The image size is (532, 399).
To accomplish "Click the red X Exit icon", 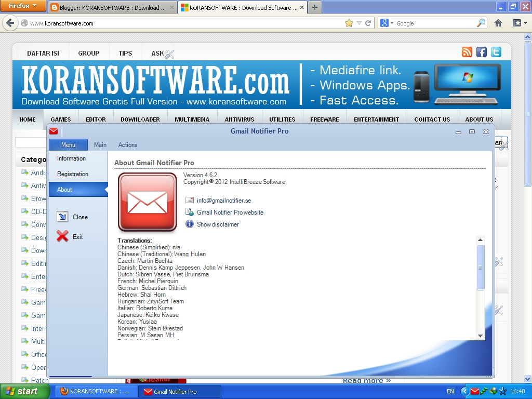I will (62, 236).
